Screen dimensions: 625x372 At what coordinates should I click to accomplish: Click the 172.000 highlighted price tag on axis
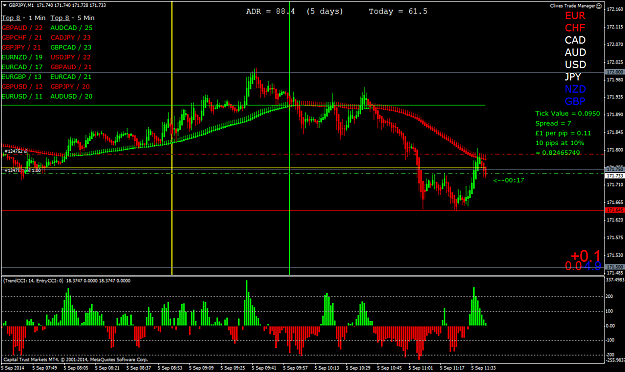point(615,72)
